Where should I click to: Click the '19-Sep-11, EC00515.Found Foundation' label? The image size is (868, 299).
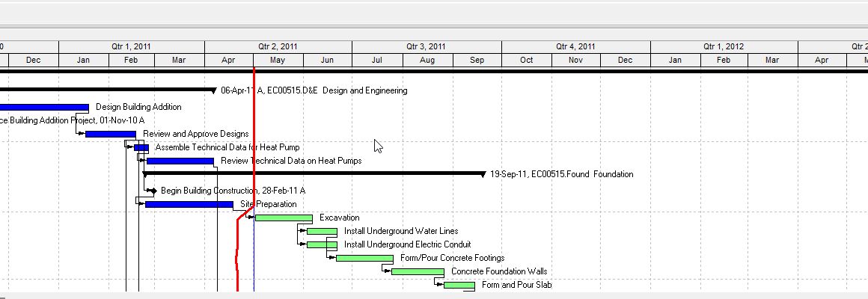562,174
